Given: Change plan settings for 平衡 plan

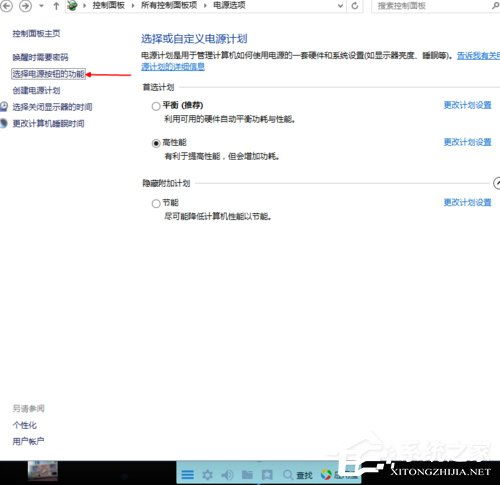Looking at the screenshot, I should coord(467,105).
